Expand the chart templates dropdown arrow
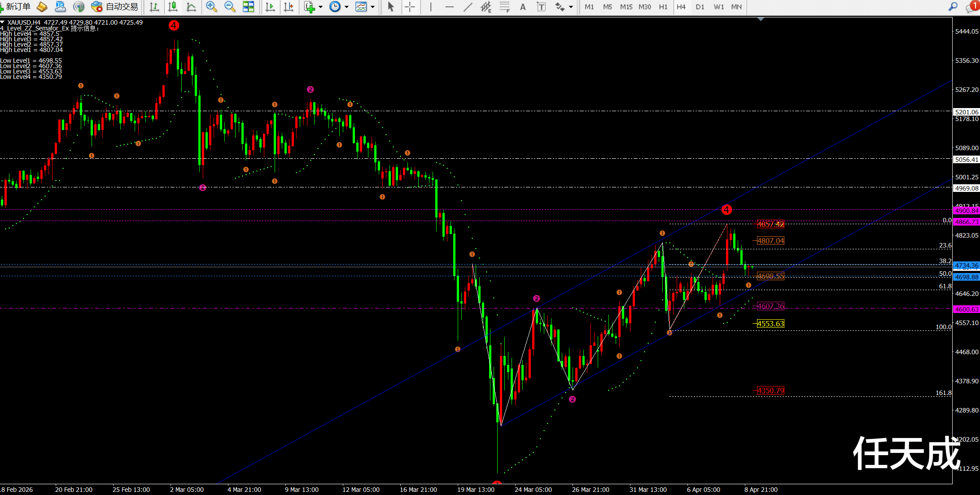Screen dimensions: 980x495 pyautogui.click(x=372, y=7)
